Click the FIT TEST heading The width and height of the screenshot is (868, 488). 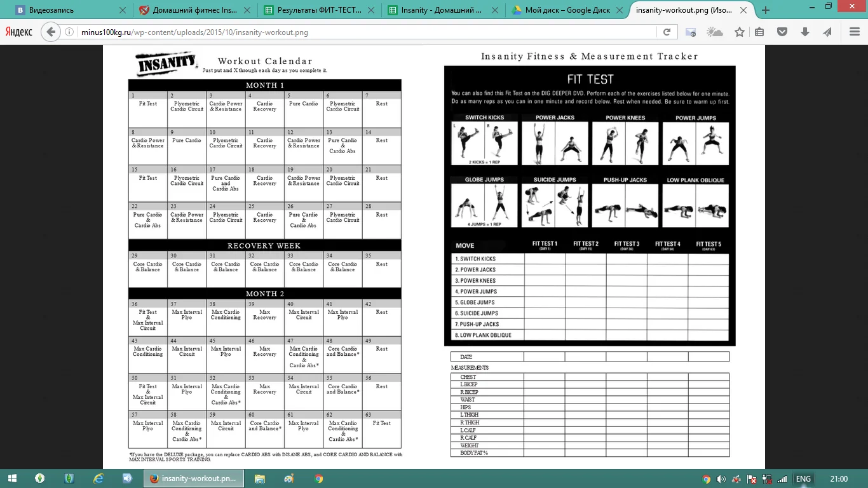click(x=590, y=79)
